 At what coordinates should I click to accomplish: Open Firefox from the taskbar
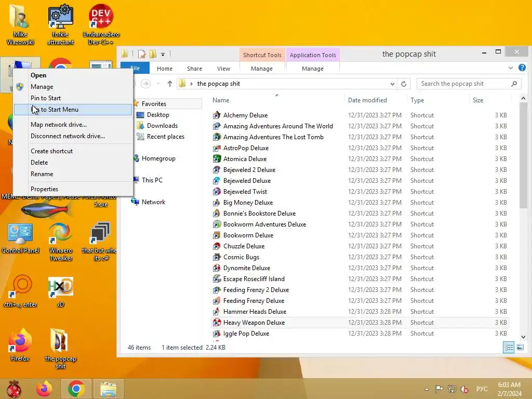45,389
